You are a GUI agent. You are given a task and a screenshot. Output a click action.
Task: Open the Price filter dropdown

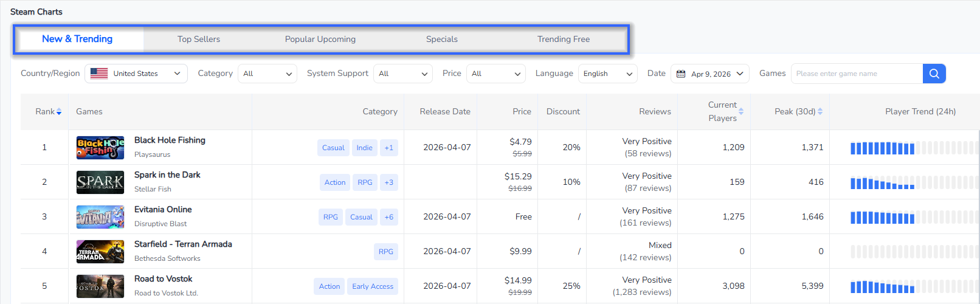point(495,74)
